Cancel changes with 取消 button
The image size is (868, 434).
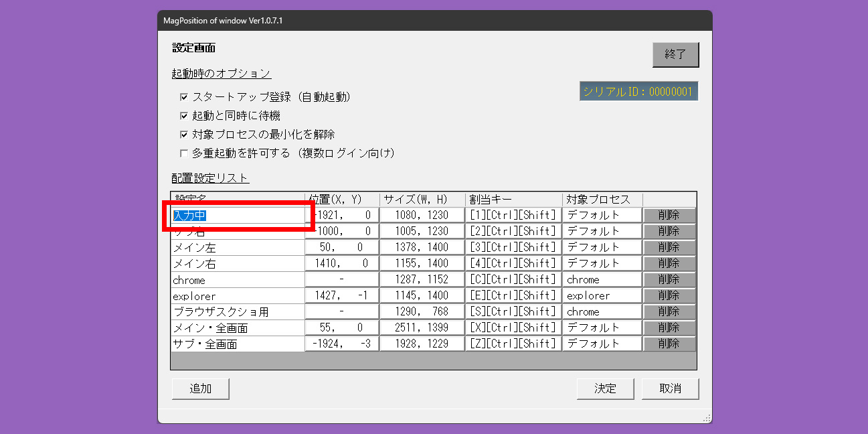coord(670,388)
